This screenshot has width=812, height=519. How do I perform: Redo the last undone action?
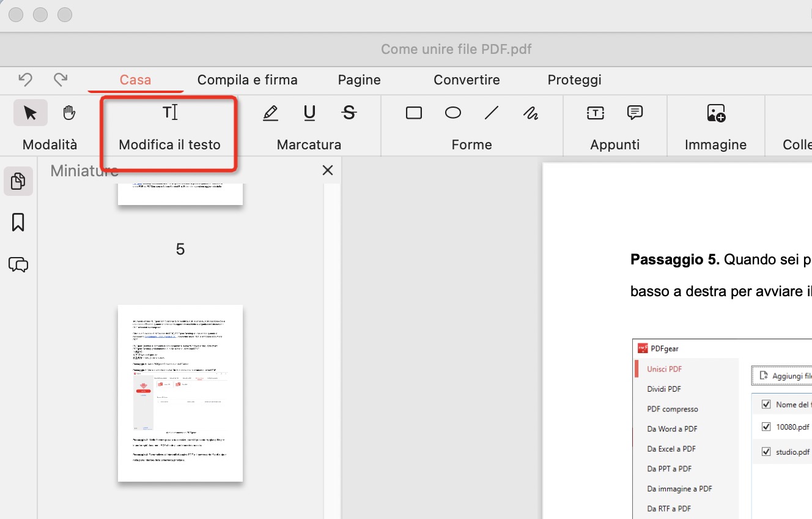[x=60, y=80]
